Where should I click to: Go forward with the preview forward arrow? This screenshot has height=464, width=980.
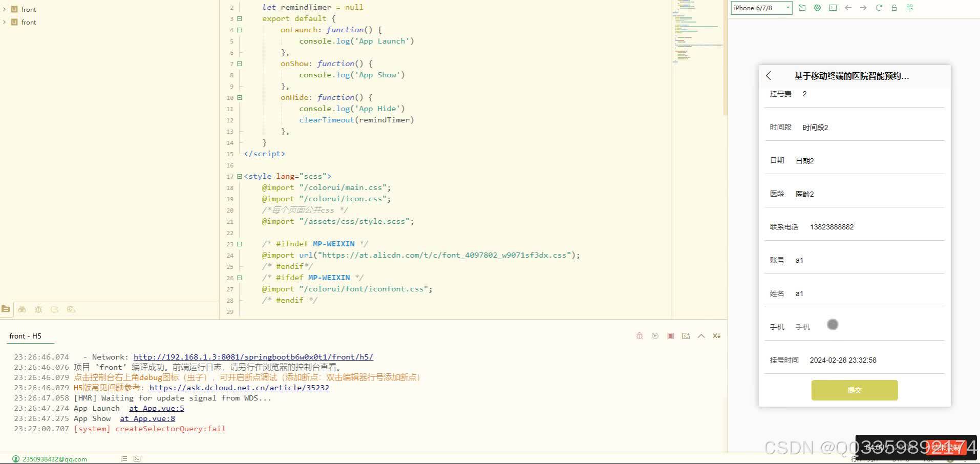point(863,8)
